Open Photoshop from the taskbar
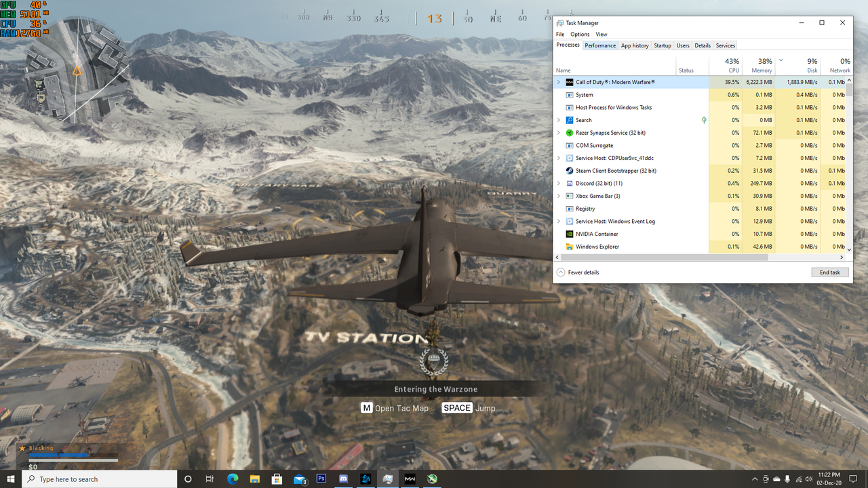 point(321,479)
